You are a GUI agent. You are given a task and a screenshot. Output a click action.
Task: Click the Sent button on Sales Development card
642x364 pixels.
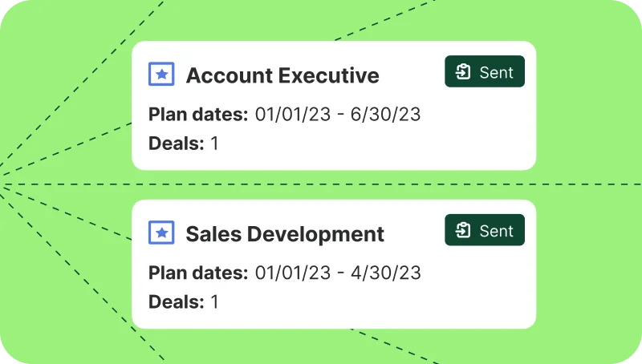(x=485, y=230)
